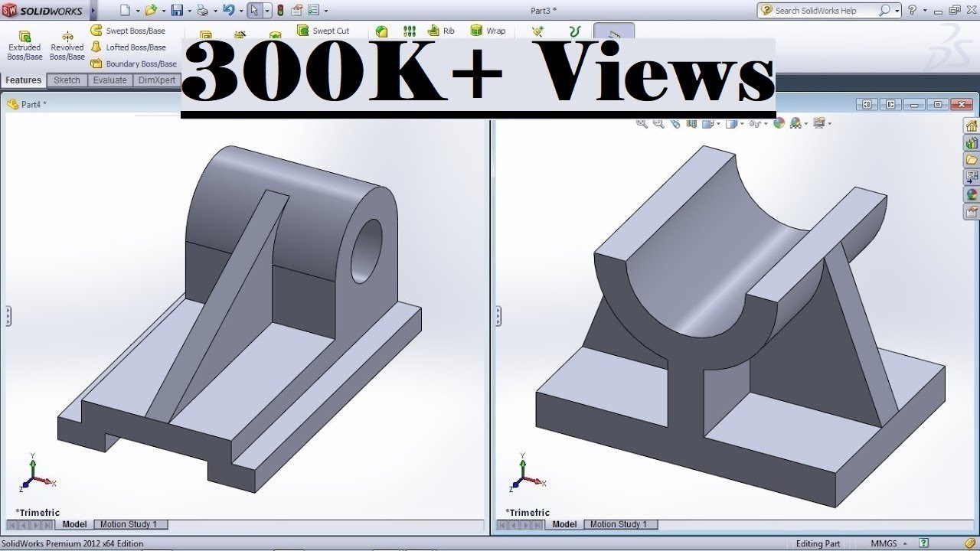This screenshot has height=551, width=980.
Task: Expand the Options dropdown arrow
Action: [x=326, y=11]
